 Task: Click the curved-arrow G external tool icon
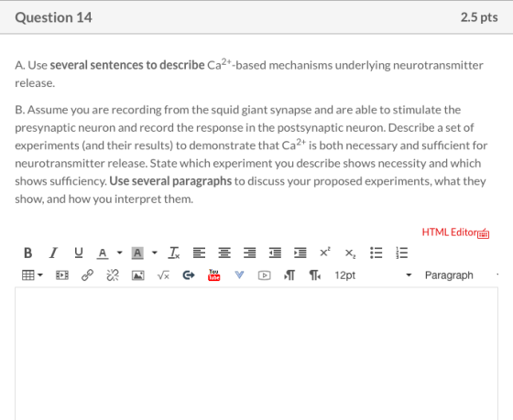pos(189,275)
